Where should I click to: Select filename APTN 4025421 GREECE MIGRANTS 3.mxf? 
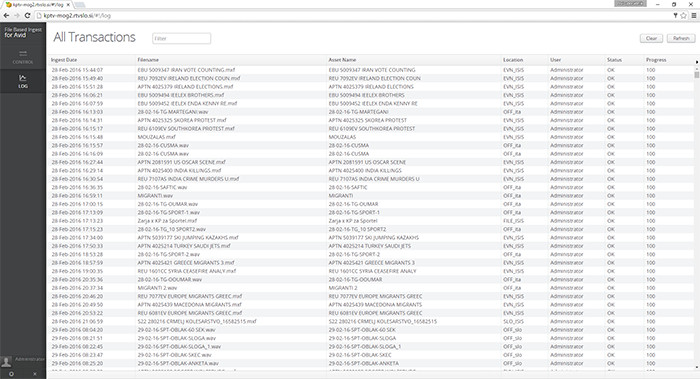186,263
